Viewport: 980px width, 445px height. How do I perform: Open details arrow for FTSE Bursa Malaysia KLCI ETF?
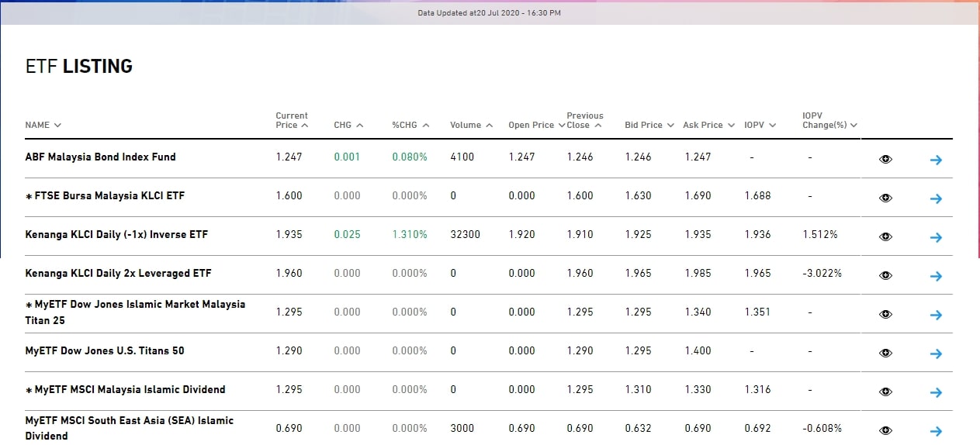point(936,198)
